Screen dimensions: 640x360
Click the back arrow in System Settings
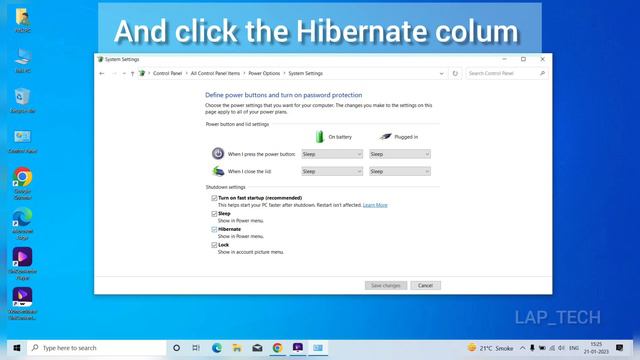pos(102,73)
